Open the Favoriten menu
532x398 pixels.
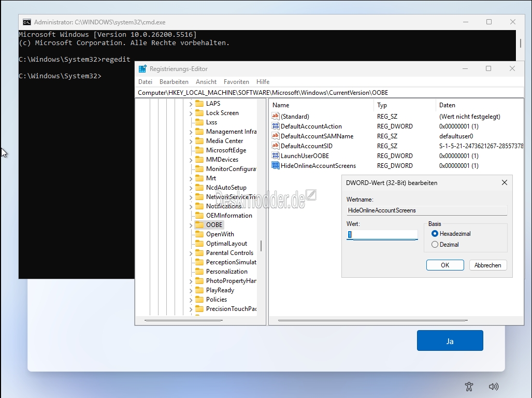pyautogui.click(x=236, y=82)
